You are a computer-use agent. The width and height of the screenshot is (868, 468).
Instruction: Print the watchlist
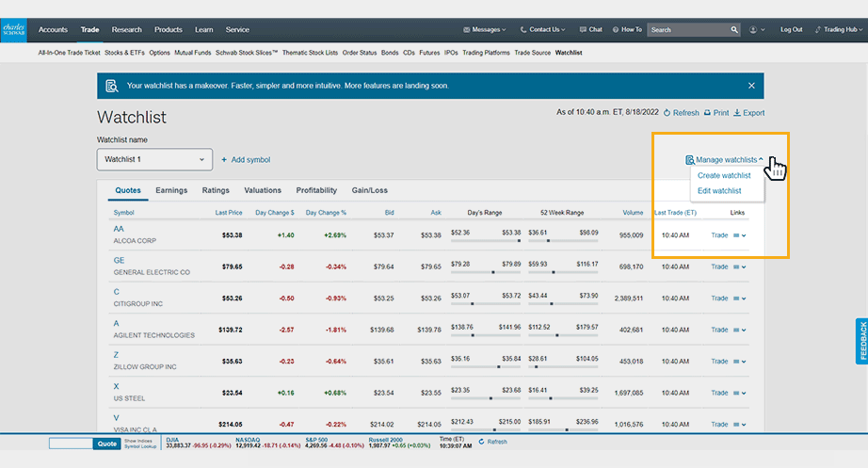coord(716,112)
